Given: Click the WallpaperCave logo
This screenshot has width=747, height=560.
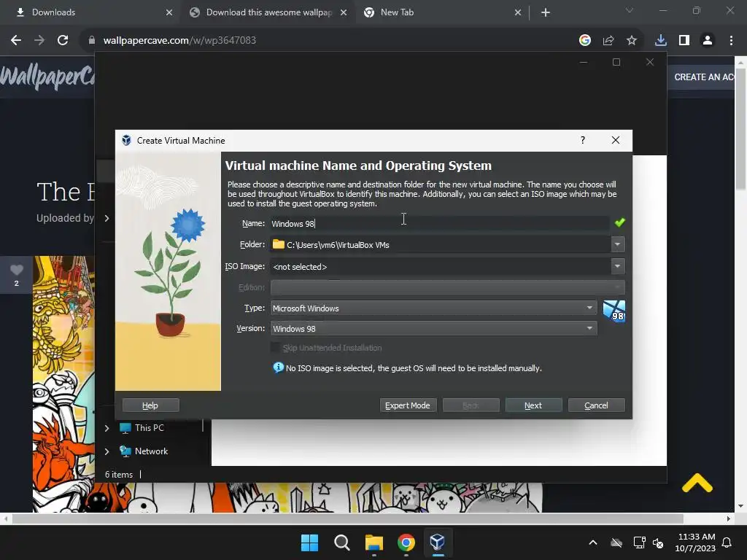Looking at the screenshot, I should [x=47, y=77].
